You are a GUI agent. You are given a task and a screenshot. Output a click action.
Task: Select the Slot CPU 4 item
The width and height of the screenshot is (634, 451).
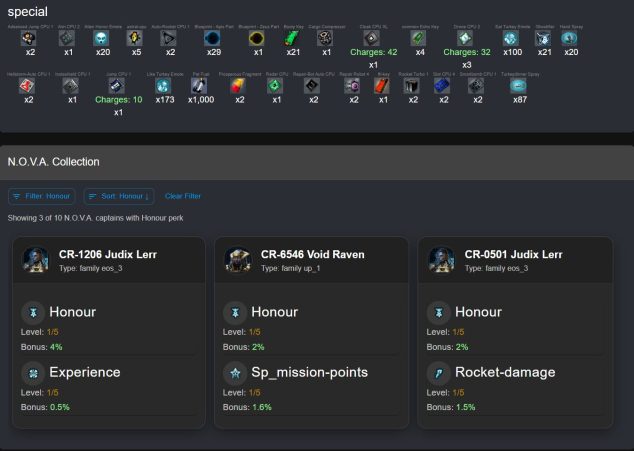[442, 86]
